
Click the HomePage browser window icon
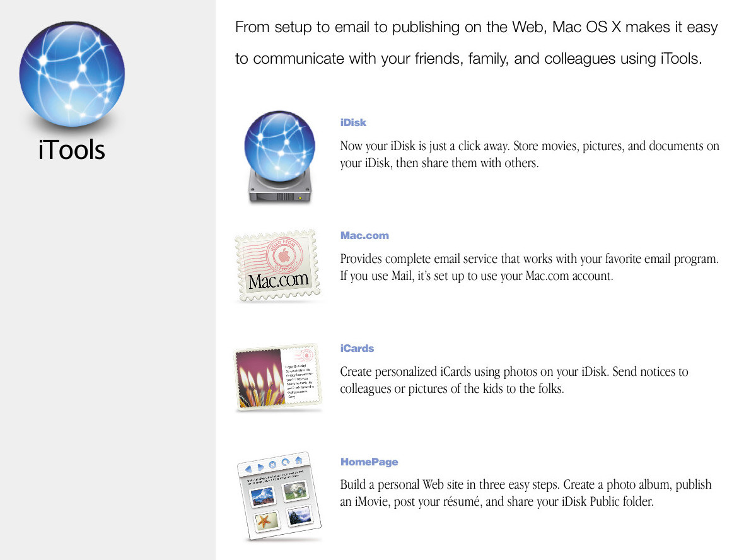click(x=279, y=498)
